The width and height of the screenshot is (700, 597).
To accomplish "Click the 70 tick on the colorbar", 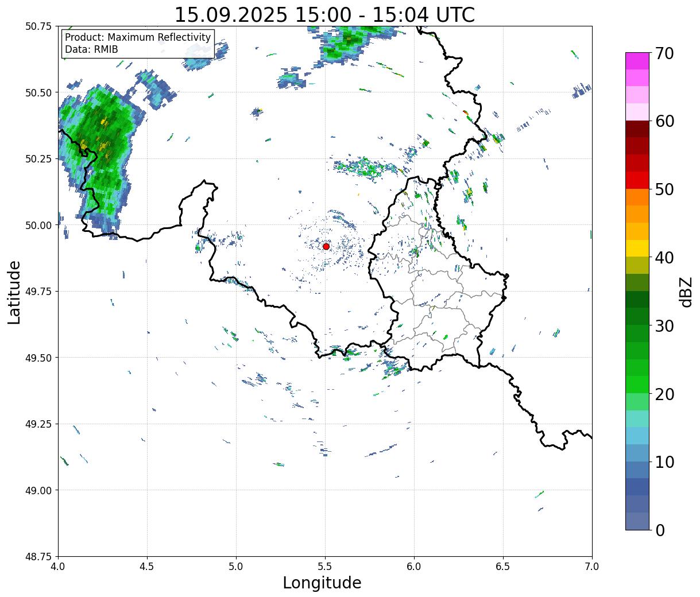I will tap(664, 53).
